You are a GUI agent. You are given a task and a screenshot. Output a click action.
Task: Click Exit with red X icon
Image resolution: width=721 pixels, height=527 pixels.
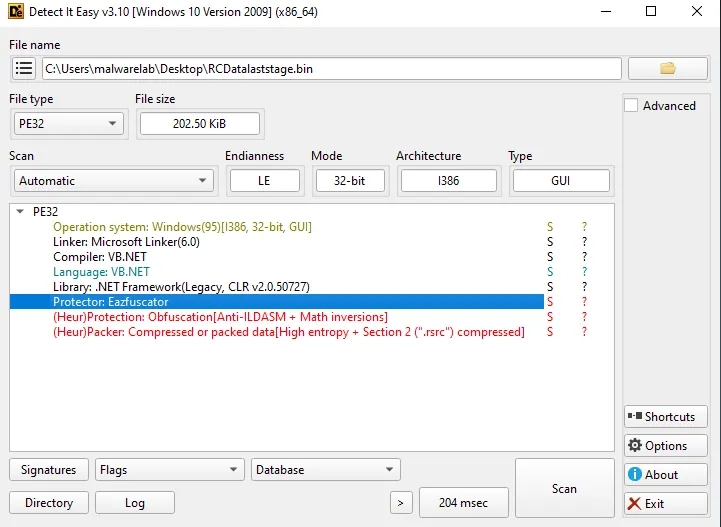point(665,504)
